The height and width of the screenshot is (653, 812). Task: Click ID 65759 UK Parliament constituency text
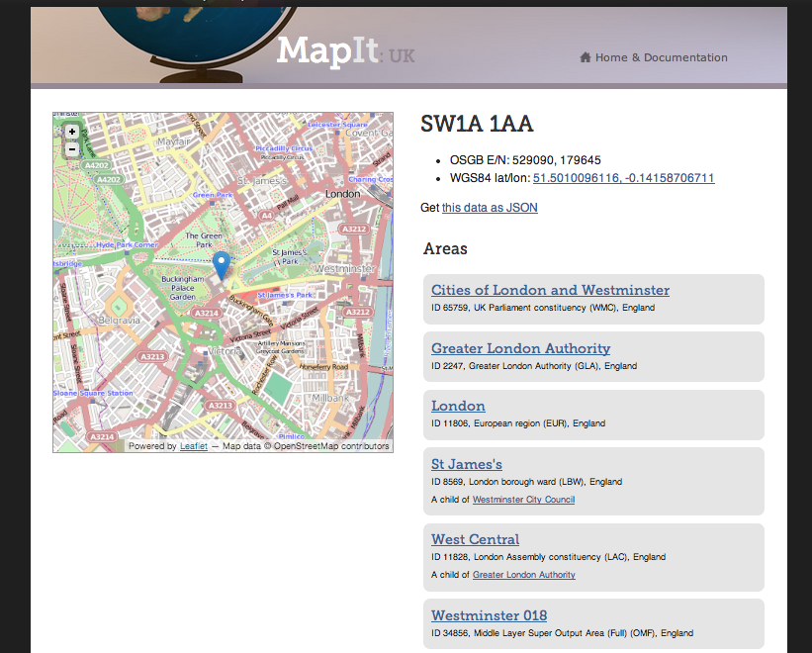(543, 308)
